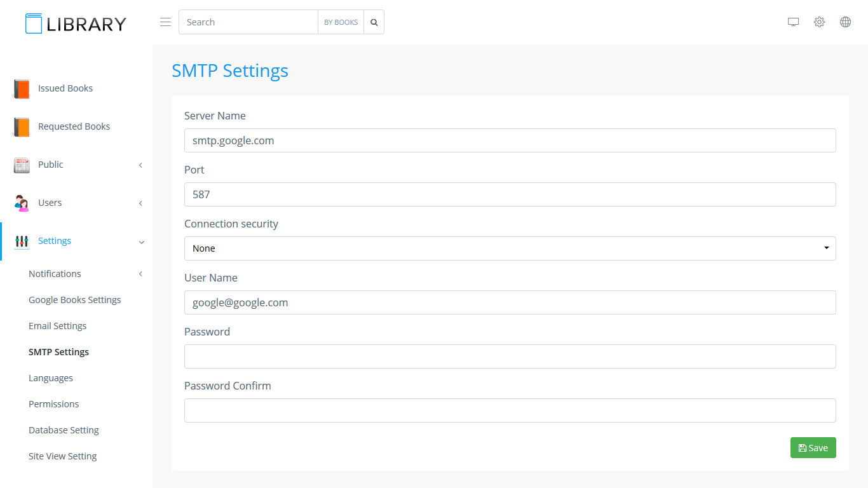Click the globe language icon
The image size is (868, 488).
click(x=845, y=22)
